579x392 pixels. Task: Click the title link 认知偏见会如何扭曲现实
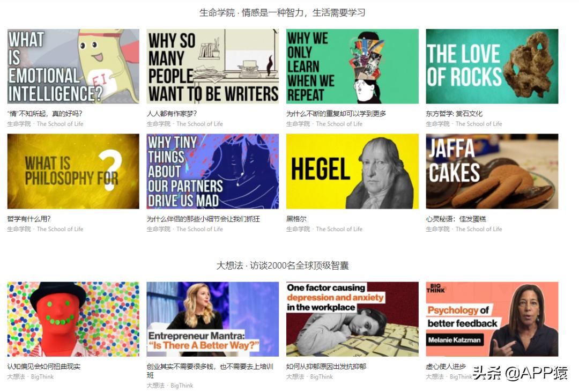click(x=43, y=366)
